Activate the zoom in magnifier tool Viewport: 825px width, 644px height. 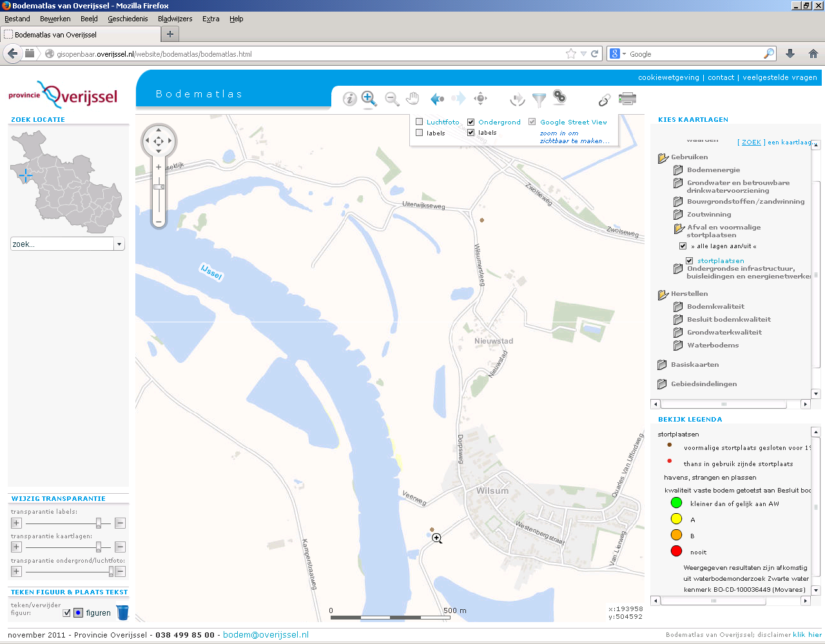(369, 99)
